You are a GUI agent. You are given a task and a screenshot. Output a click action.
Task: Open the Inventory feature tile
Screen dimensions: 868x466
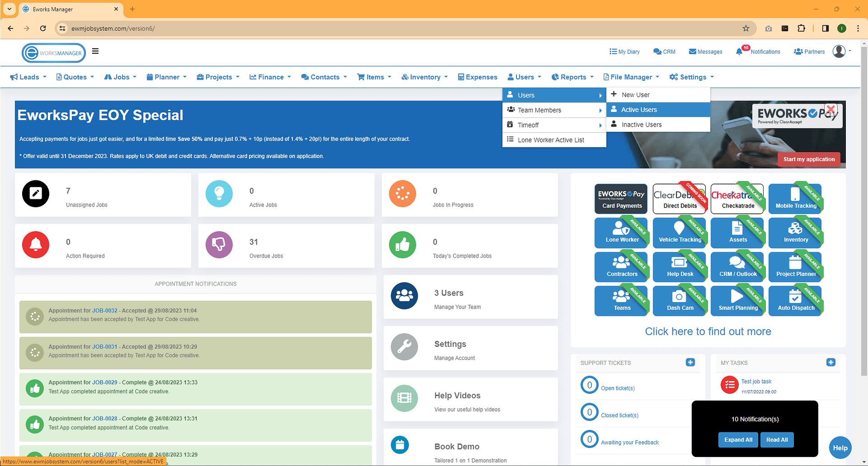pyautogui.click(x=795, y=233)
